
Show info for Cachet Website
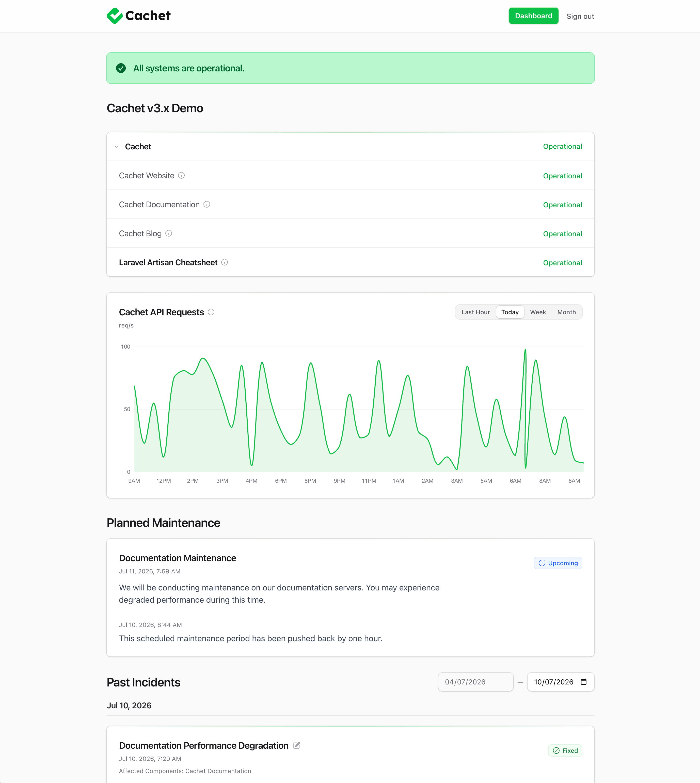(x=181, y=176)
